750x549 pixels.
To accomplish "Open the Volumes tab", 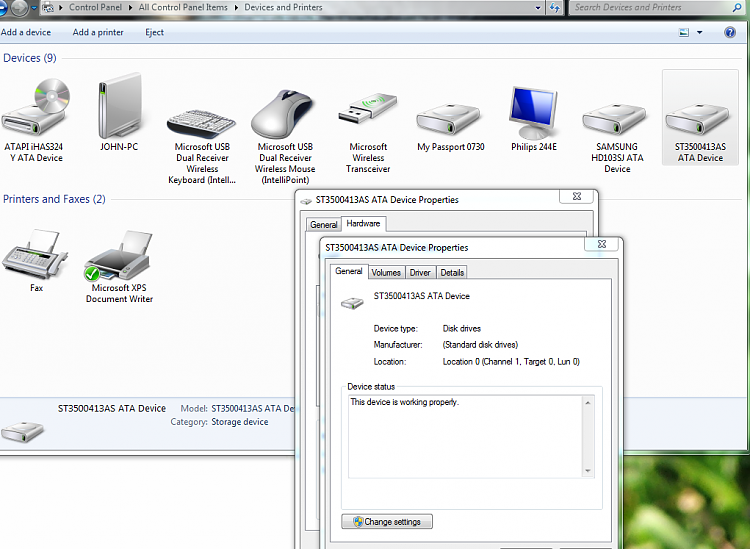I will pyautogui.click(x=386, y=273).
